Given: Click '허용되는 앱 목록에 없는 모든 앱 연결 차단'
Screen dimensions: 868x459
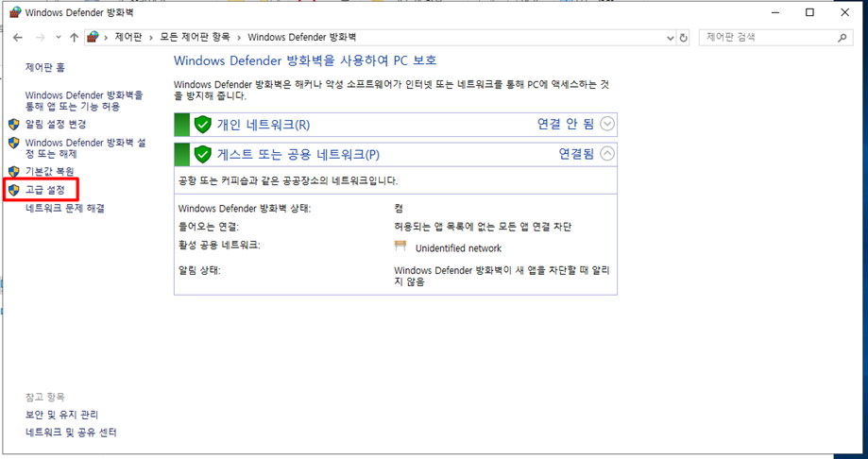Looking at the screenshot, I should coord(482,227).
